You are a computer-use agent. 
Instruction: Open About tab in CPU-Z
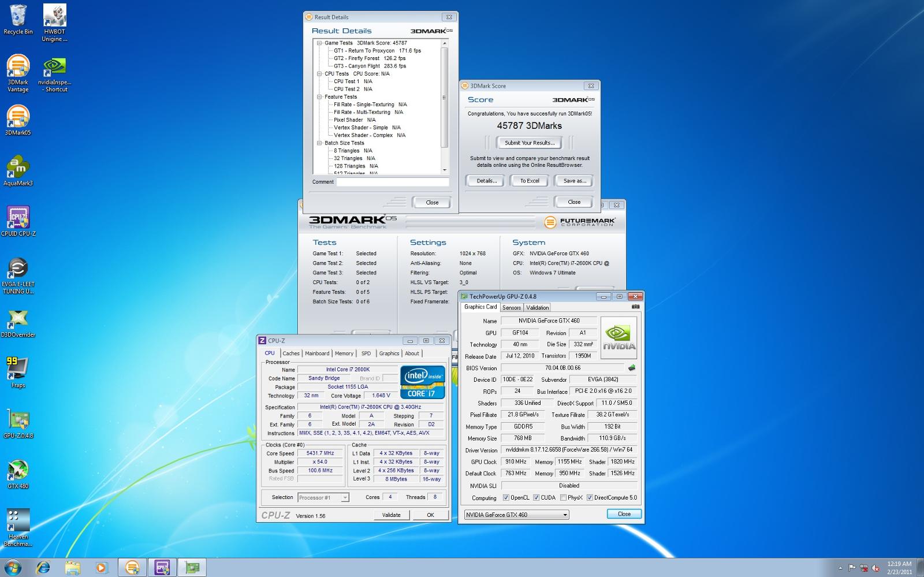[412, 353]
